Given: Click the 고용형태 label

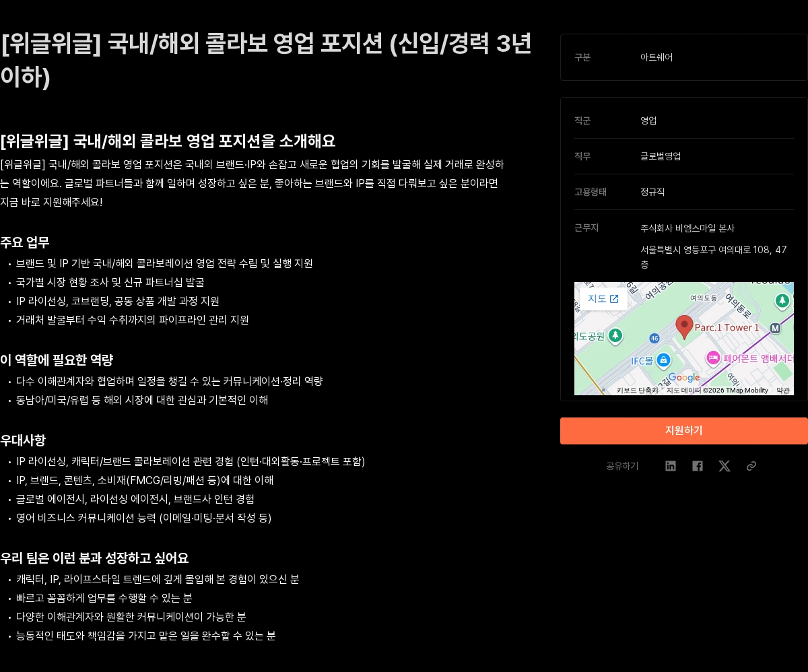Looking at the screenshot, I should 591,192.
